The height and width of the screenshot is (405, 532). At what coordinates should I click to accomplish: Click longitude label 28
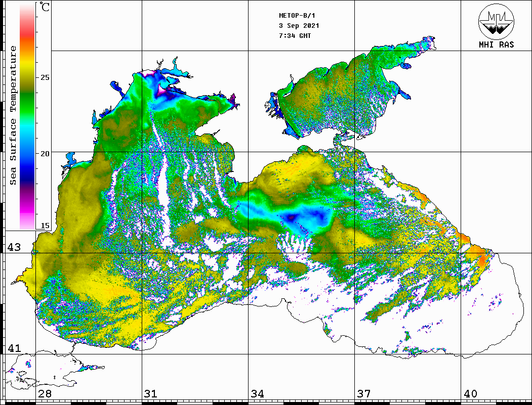tap(45, 393)
